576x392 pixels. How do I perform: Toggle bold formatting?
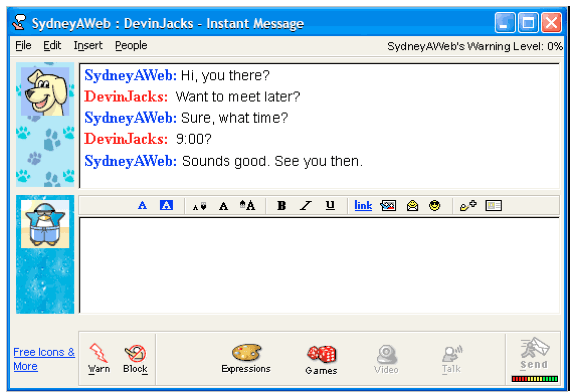(281, 206)
